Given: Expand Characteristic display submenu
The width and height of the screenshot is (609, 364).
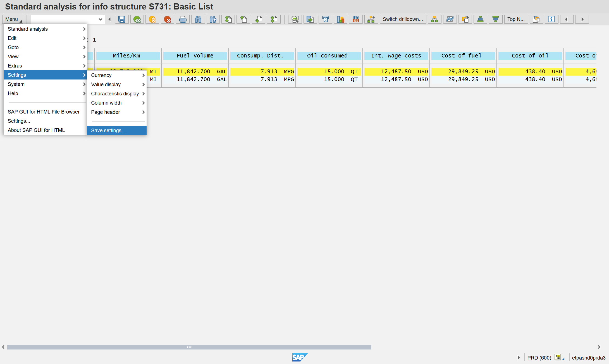Looking at the screenshot, I should click(117, 94).
